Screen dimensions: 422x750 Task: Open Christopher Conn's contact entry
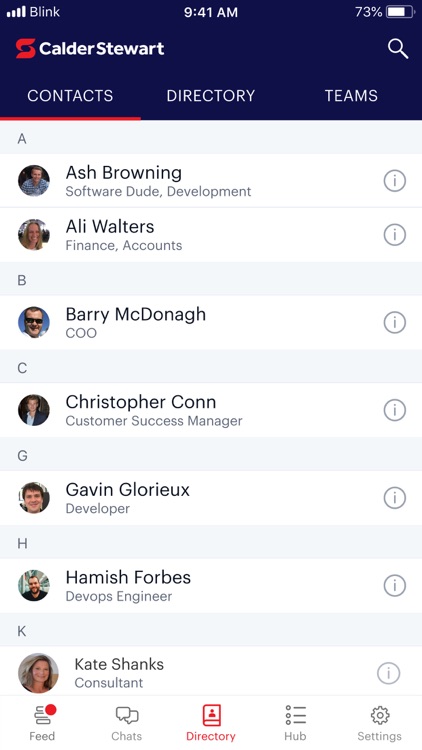pos(211,410)
